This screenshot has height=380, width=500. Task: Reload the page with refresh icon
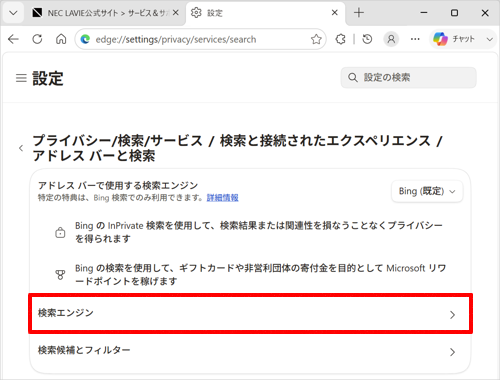(x=37, y=39)
